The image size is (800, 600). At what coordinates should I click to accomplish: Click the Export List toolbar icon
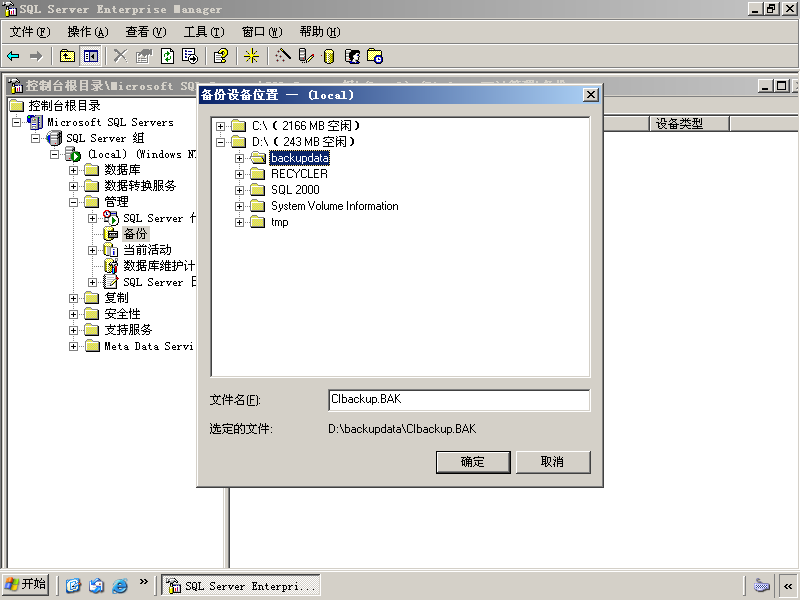pos(190,56)
